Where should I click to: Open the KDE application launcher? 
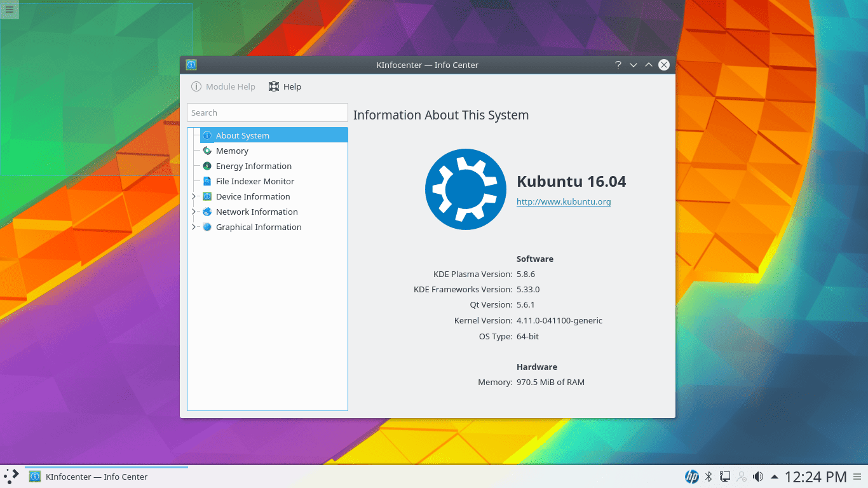pyautogui.click(x=11, y=477)
